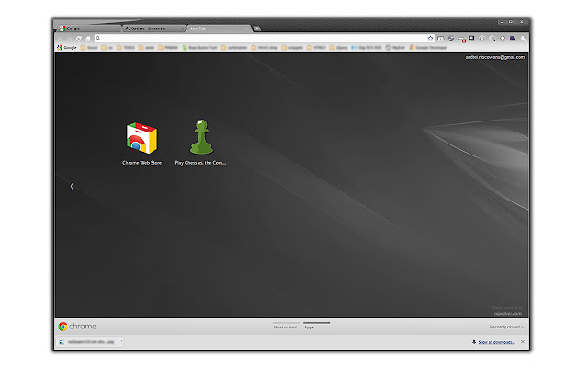Open the jQuery bookmarks folder

click(x=339, y=47)
